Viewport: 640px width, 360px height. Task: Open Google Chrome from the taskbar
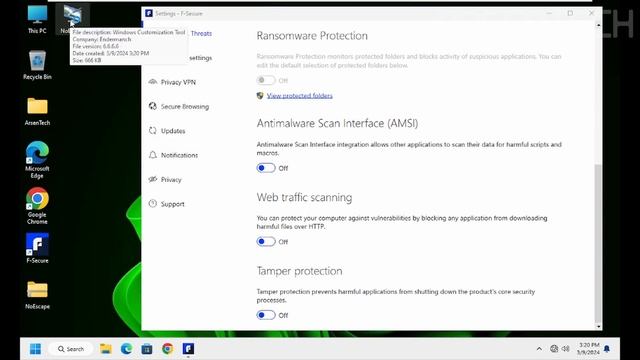pos(167,349)
